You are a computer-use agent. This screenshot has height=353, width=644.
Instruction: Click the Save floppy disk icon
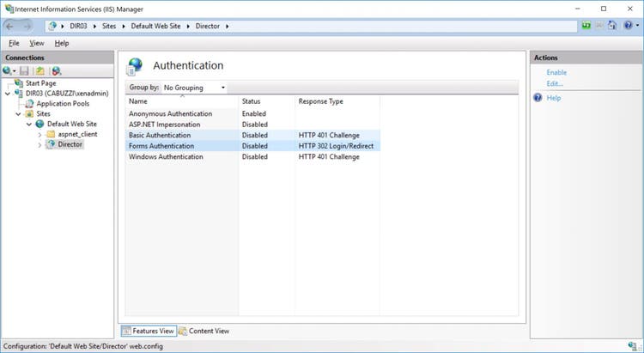tap(25, 71)
